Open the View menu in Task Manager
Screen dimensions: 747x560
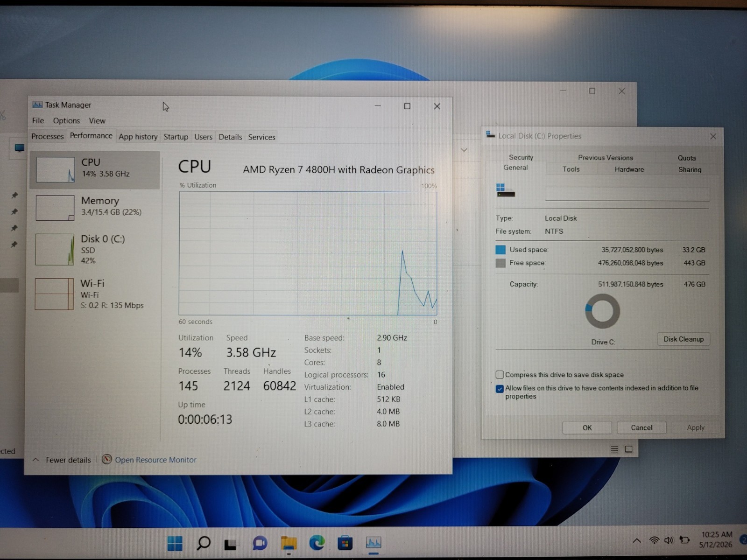[x=97, y=120]
